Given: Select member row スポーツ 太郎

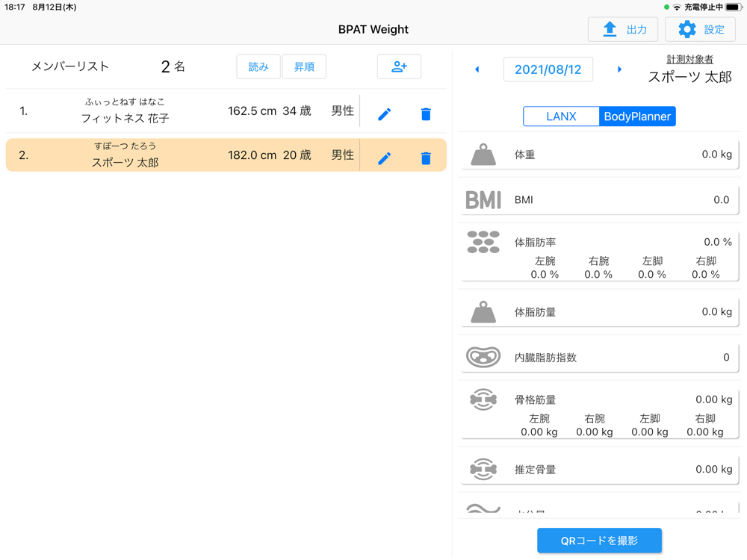Looking at the screenshot, I should [x=226, y=155].
